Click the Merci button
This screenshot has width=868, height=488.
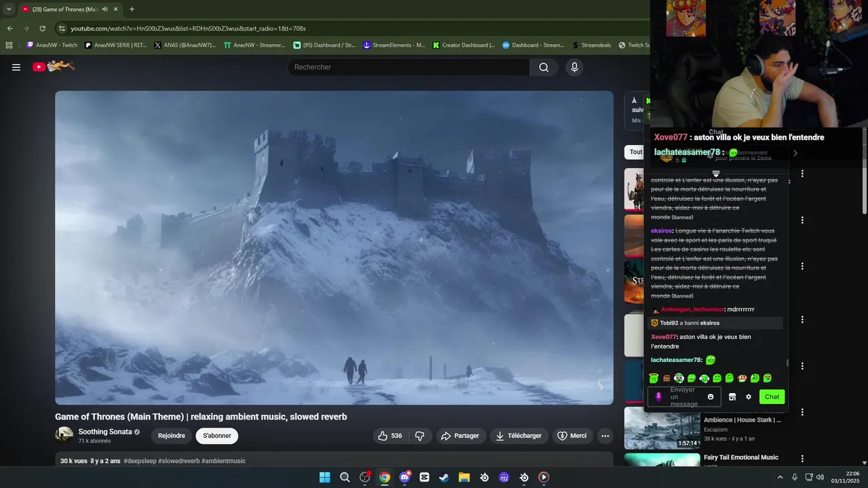pyautogui.click(x=572, y=436)
